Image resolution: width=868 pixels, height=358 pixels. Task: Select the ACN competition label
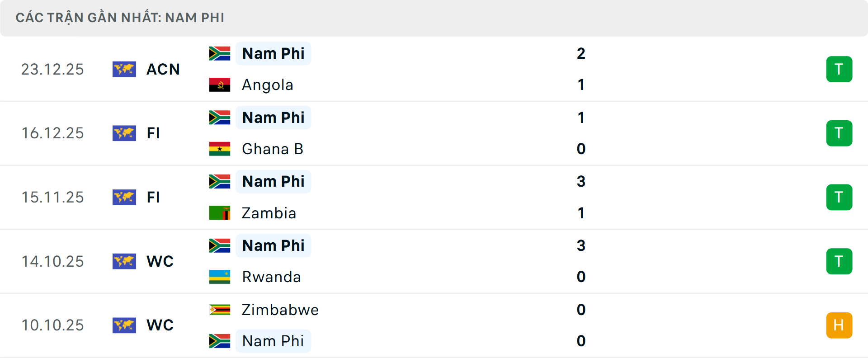point(163,69)
